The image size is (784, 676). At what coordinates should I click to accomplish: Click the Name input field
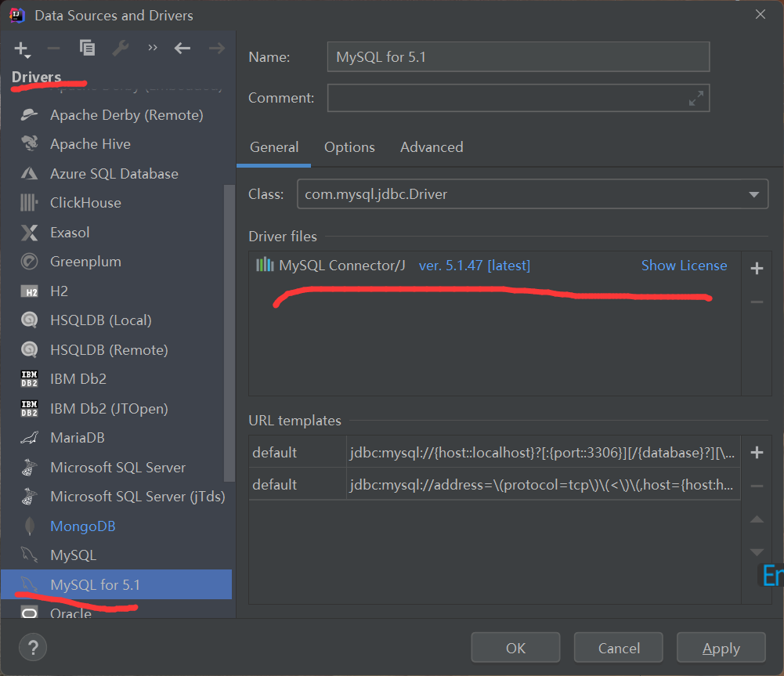[x=518, y=57]
